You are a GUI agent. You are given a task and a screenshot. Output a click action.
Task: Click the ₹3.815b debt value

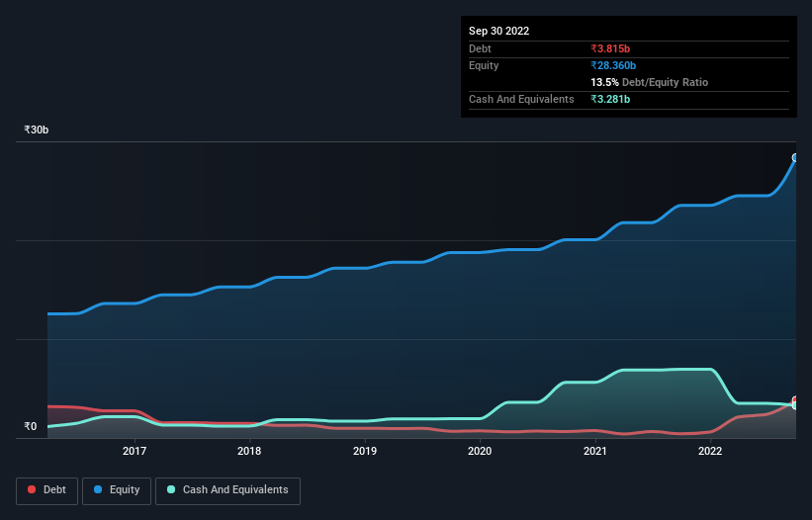click(x=610, y=48)
